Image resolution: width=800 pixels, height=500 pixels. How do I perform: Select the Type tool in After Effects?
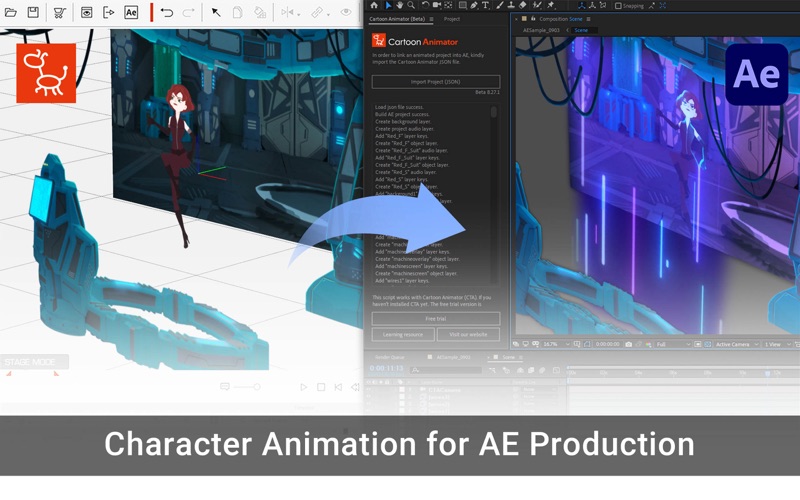[485, 5]
